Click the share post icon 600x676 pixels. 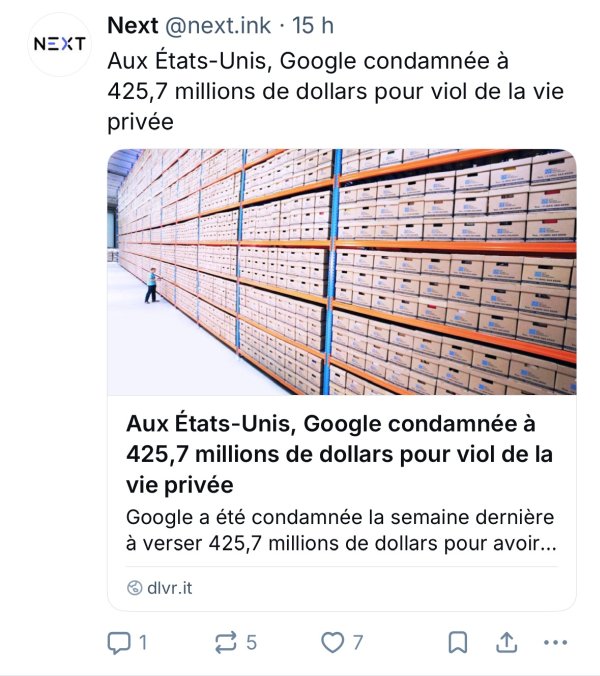tap(507, 642)
